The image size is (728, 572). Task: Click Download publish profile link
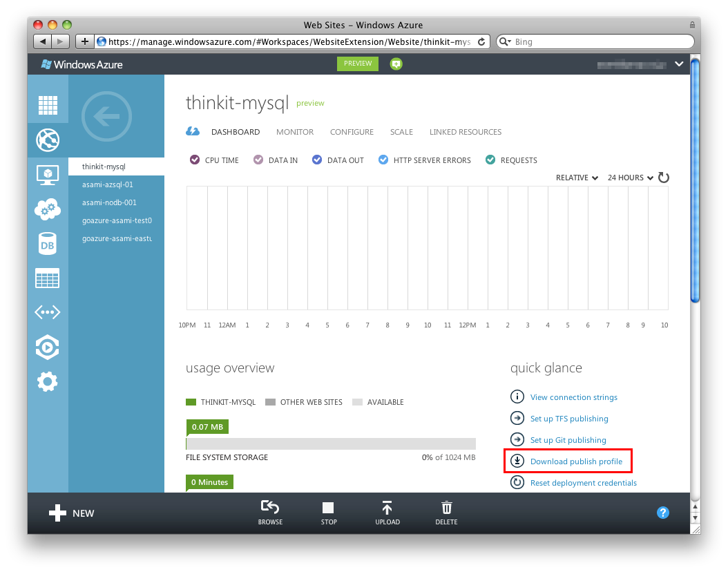576,461
